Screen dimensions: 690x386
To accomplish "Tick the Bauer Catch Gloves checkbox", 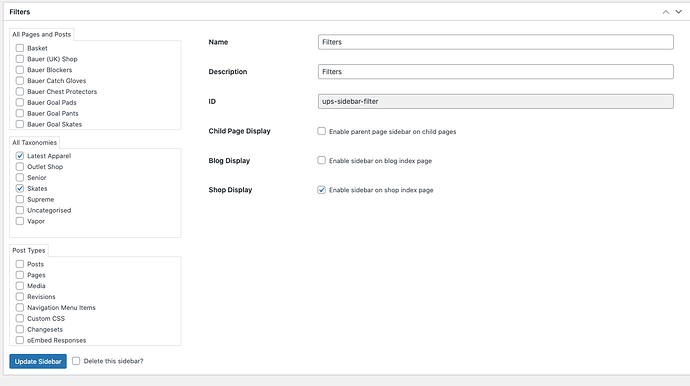I will pyautogui.click(x=20, y=81).
